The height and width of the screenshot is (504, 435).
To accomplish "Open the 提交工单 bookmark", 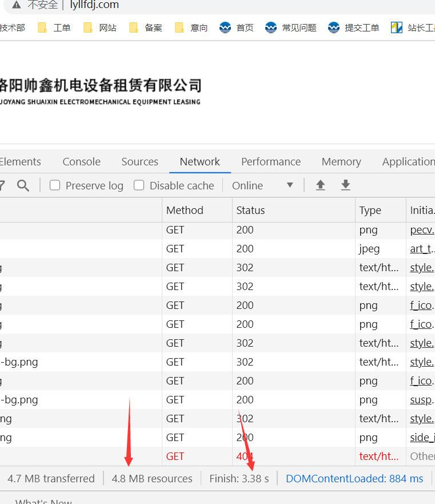I will tap(354, 27).
